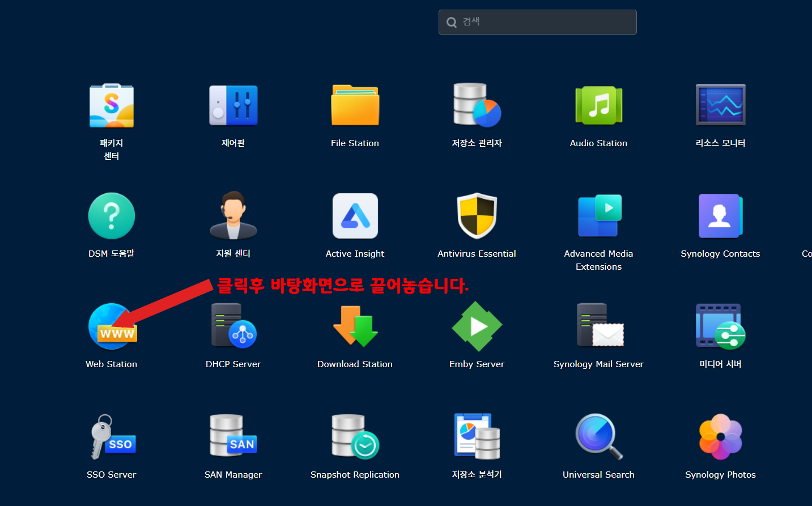Launch SAN Manager
The height and width of the screenshot is (506, 812).
[x=233, y=436]
